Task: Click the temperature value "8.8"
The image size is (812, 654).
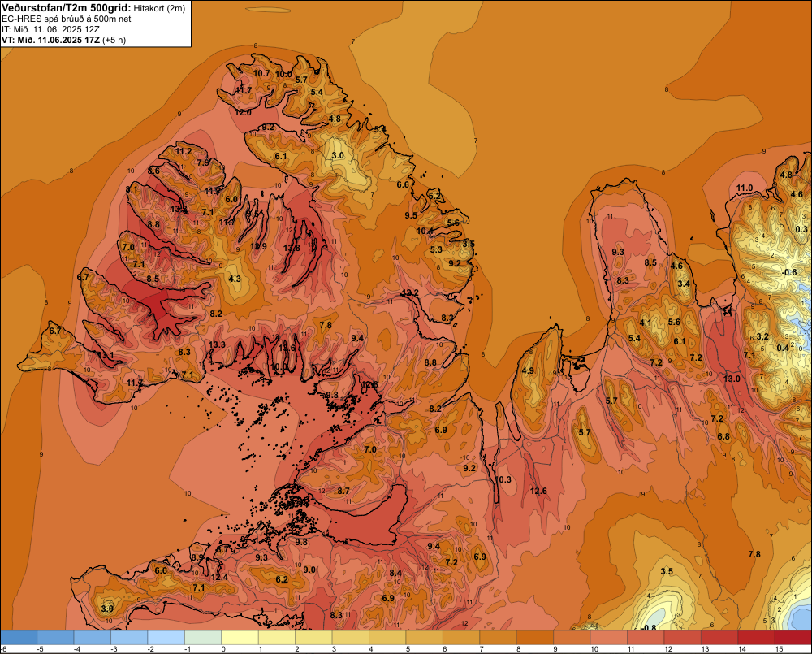Action: point(153,225)
